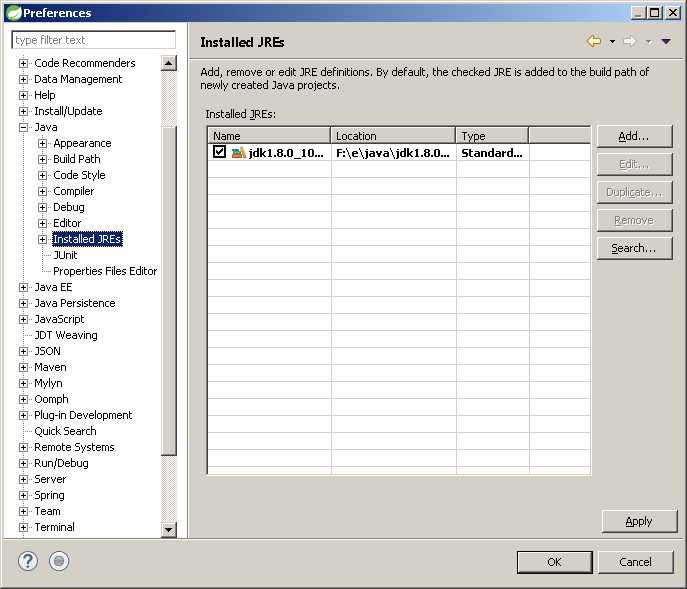Expand the Maven node
The height and width of the screenshot is (589, 687).
(x=24, y=367)
